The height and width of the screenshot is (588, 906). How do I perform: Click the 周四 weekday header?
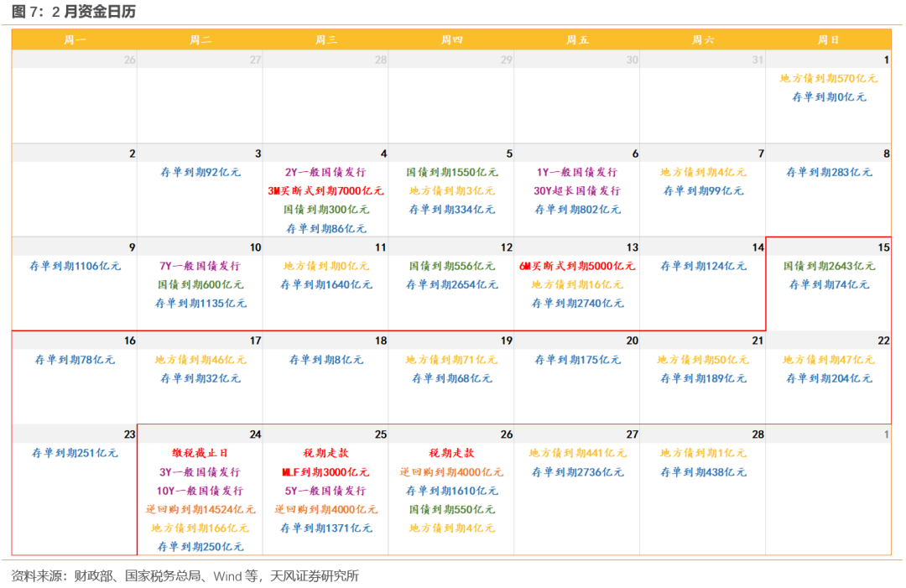451,39
